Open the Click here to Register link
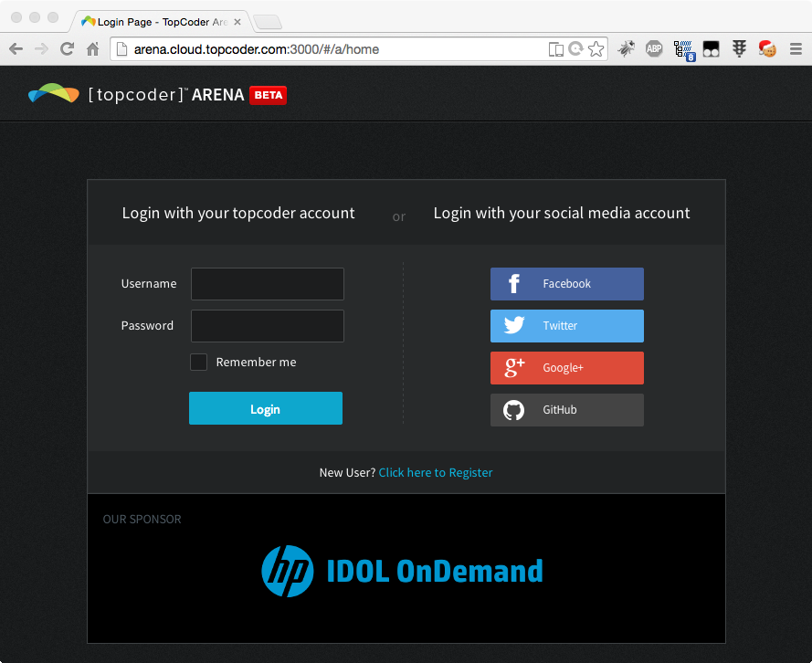Screen dimensions: 812x663 click(x=436, y=472)
